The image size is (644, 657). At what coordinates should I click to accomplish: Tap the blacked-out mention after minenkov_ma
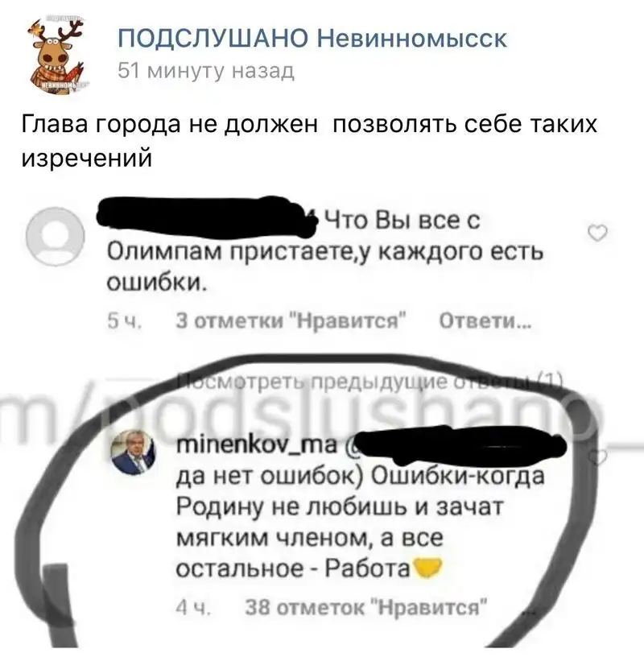[456, 446]
